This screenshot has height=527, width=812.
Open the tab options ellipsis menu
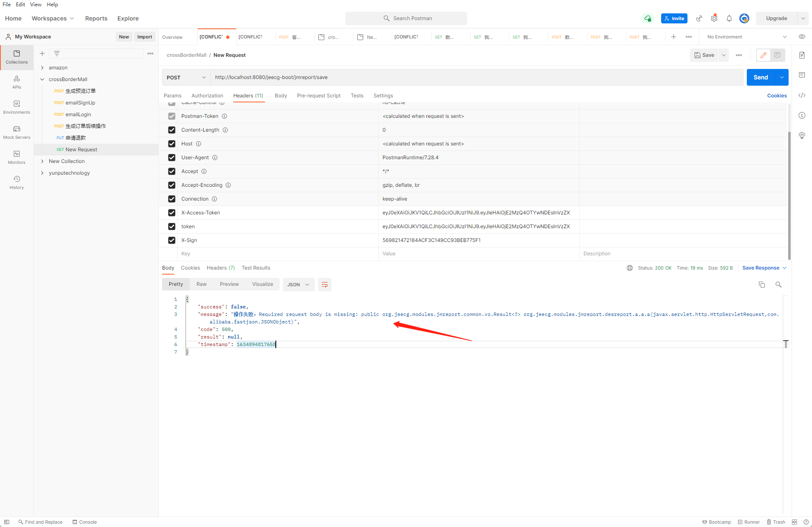click(689, 37)
